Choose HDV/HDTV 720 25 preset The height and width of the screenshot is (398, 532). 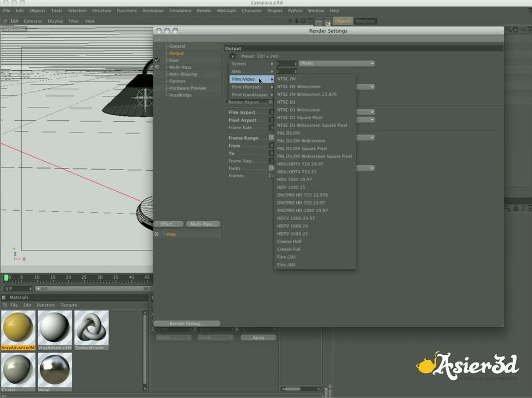315,172
